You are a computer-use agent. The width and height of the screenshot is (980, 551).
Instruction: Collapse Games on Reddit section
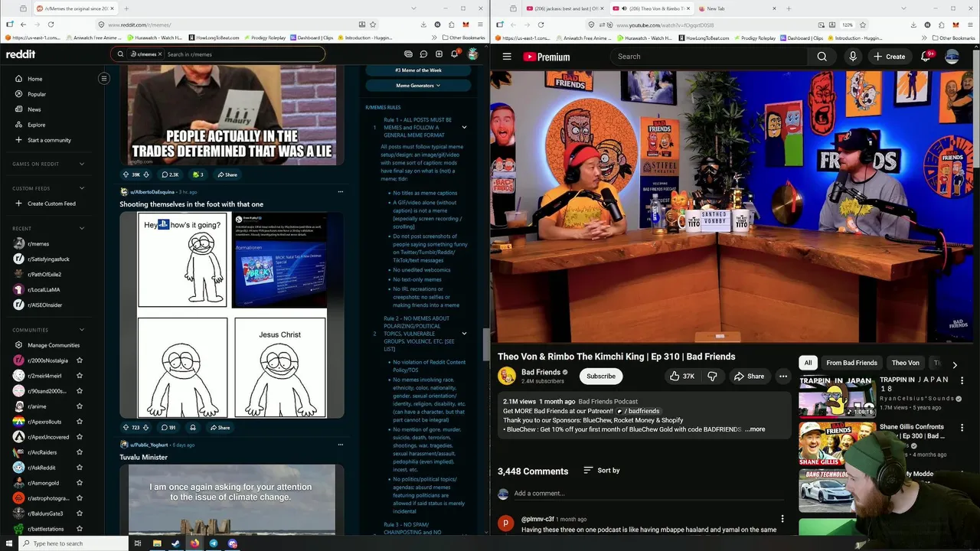point(82,164)
